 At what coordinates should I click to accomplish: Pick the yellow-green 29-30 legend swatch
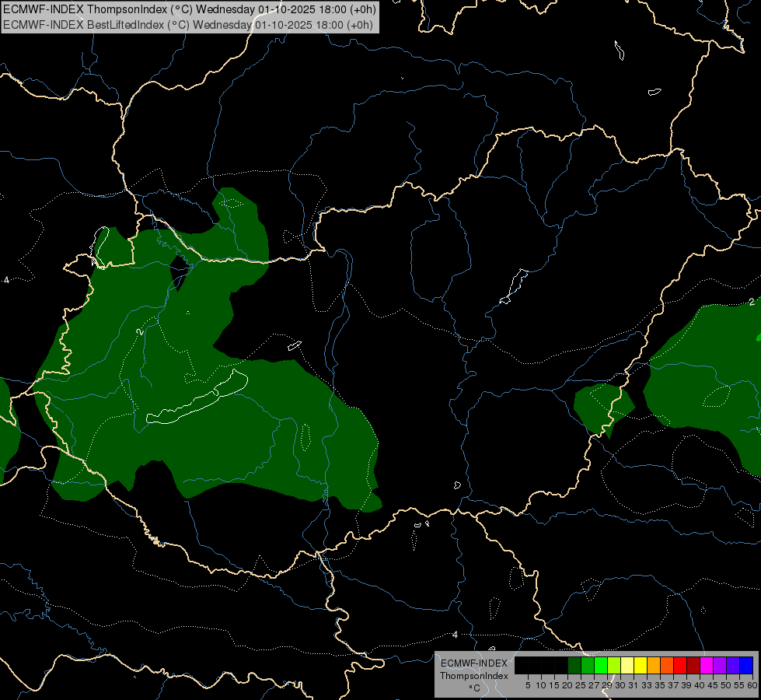614,665
